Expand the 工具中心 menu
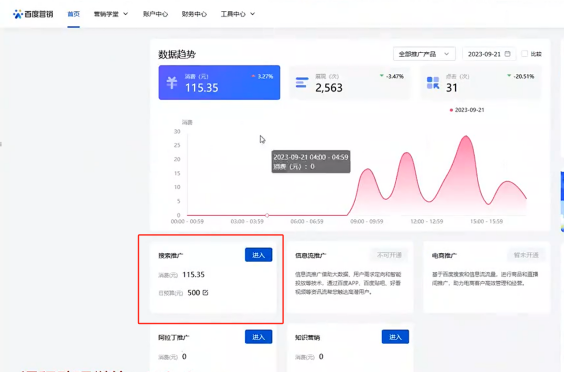The image size is (564, 372). [x=238, y=14]
